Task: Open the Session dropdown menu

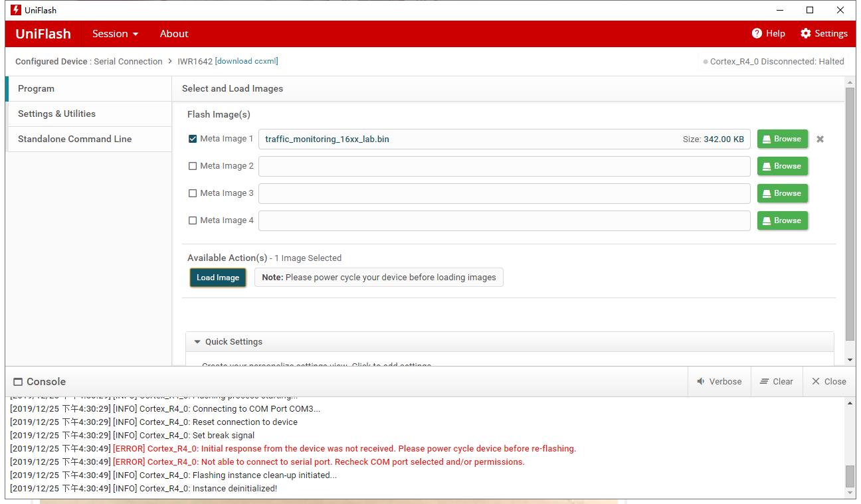Action: click(116, 34)
